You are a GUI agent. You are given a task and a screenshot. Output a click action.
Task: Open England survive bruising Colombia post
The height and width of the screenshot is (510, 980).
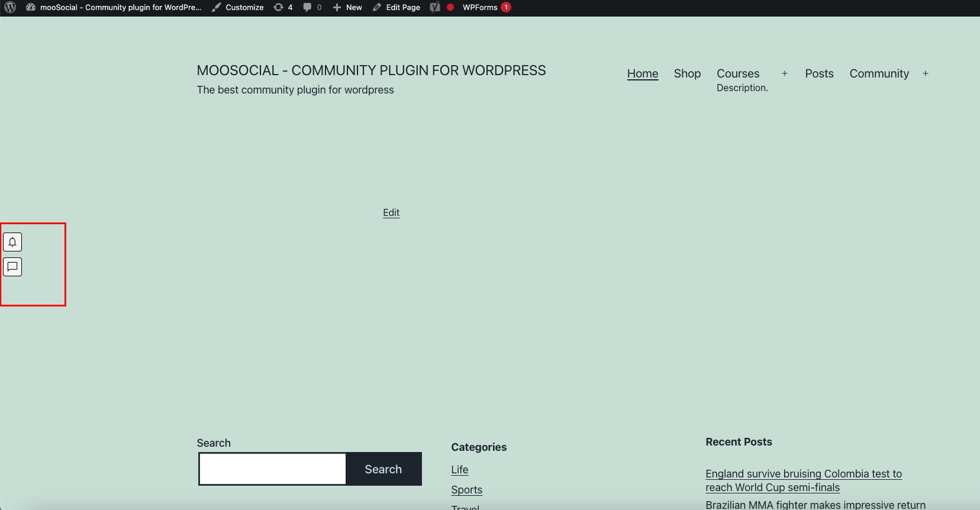(x=804, y=480)
